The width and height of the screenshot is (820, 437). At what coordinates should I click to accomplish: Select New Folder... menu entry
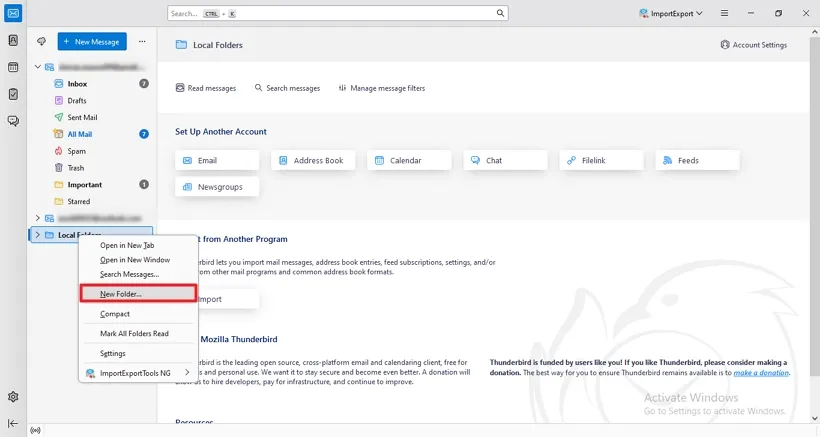[138, 294]
